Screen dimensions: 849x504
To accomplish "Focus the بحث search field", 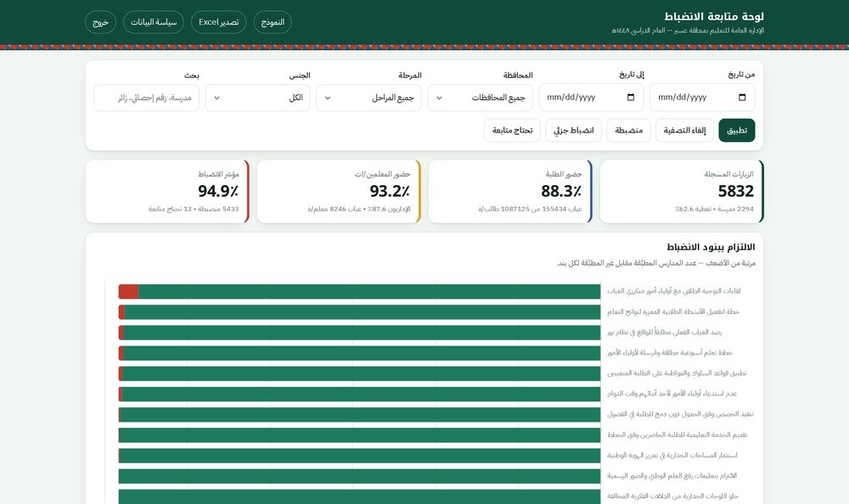I will point(147,98).
